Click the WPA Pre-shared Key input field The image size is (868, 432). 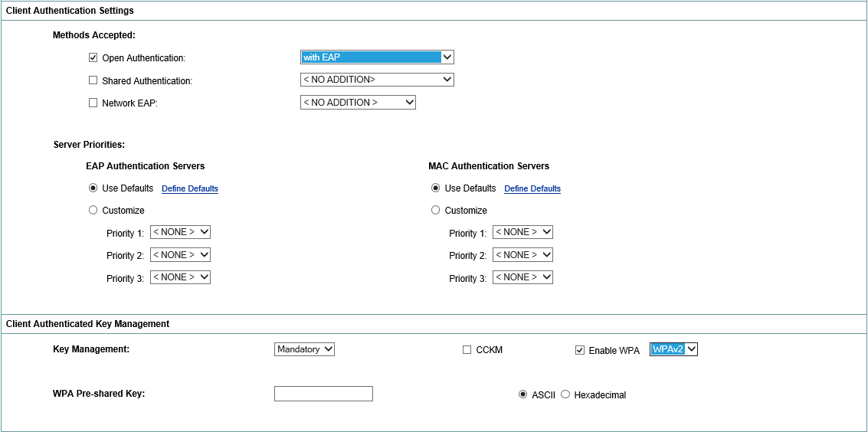[323, 394]
